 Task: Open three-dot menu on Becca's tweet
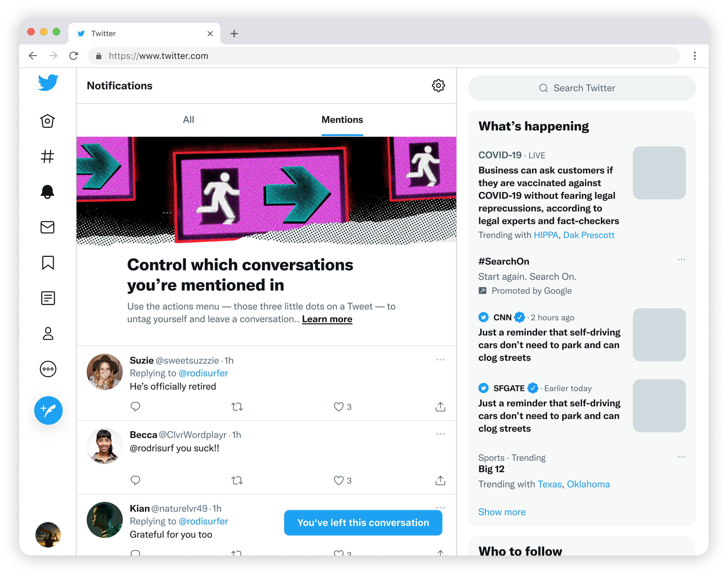click(x=440, y=434)
